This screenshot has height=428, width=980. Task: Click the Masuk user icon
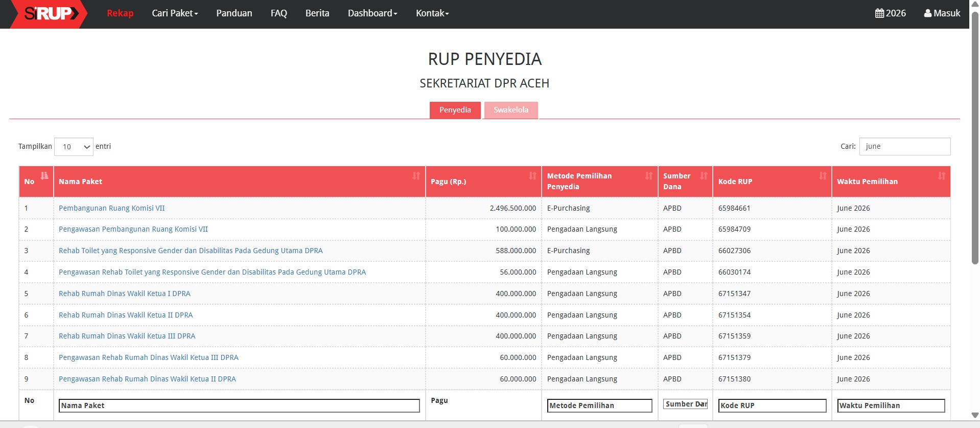[927, 13]
